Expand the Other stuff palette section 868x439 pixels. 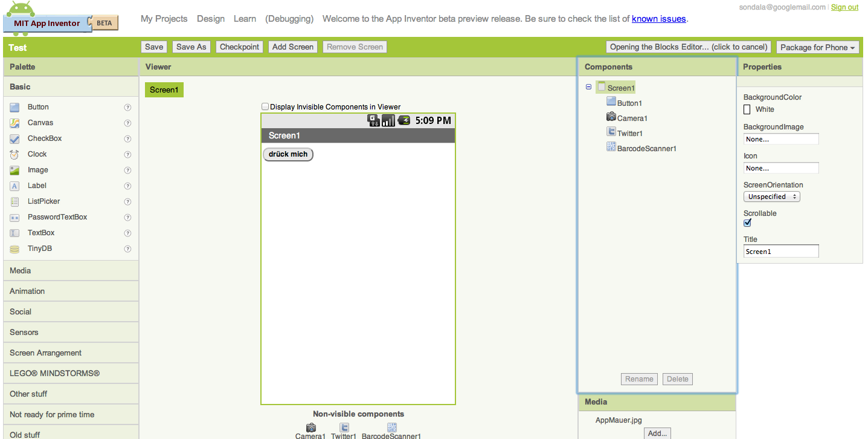(71, 394)
